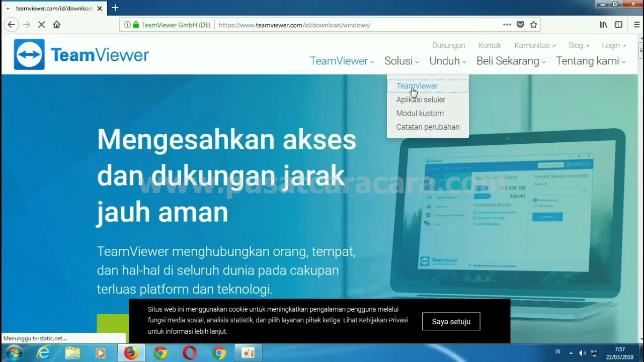Image resolution: width=644 pixels, height=362 pixels.
Task: Launch Opera from the taskbar
Action: (190, 353)
